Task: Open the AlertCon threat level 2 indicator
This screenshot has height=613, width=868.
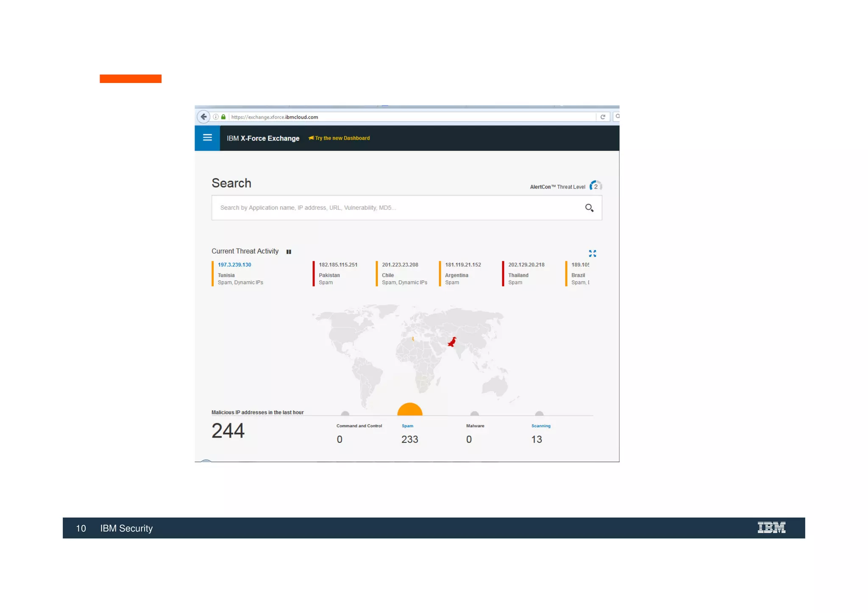Action: click(595, 186)
